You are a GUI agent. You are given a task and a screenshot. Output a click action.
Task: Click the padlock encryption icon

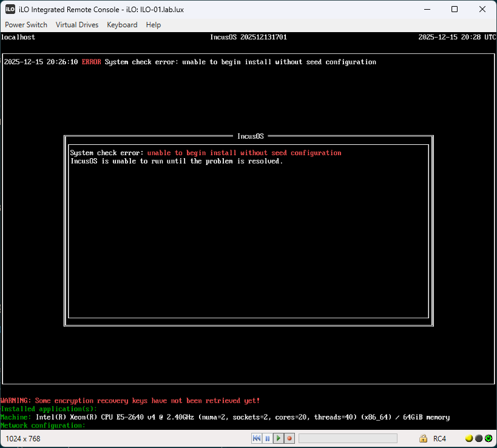423,438
